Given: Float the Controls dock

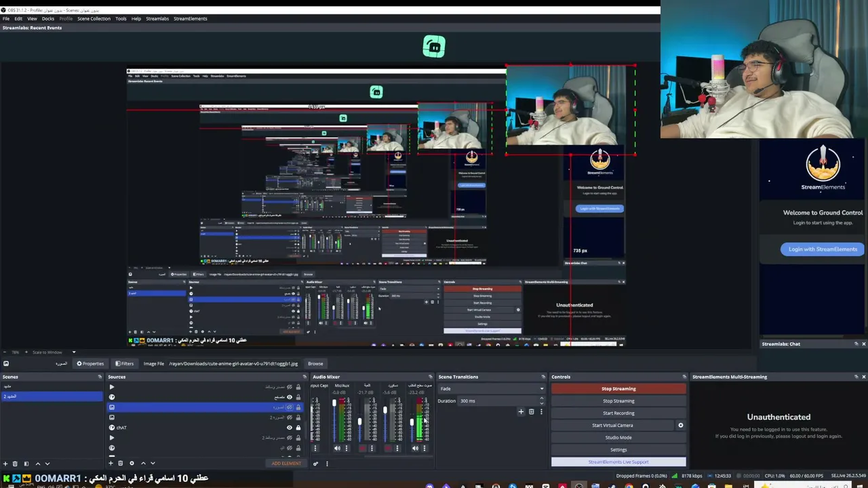Looking at the screenshot, I should tap(684, 377).
